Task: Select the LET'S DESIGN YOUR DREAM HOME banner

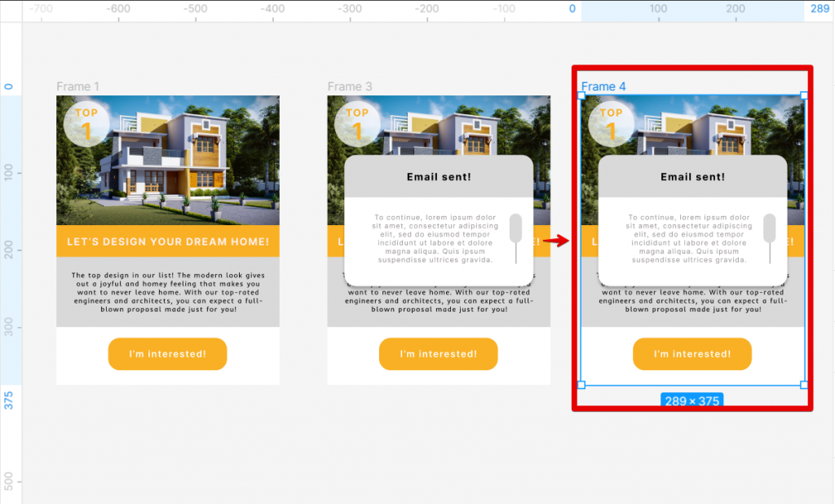Action: (167, 240)
